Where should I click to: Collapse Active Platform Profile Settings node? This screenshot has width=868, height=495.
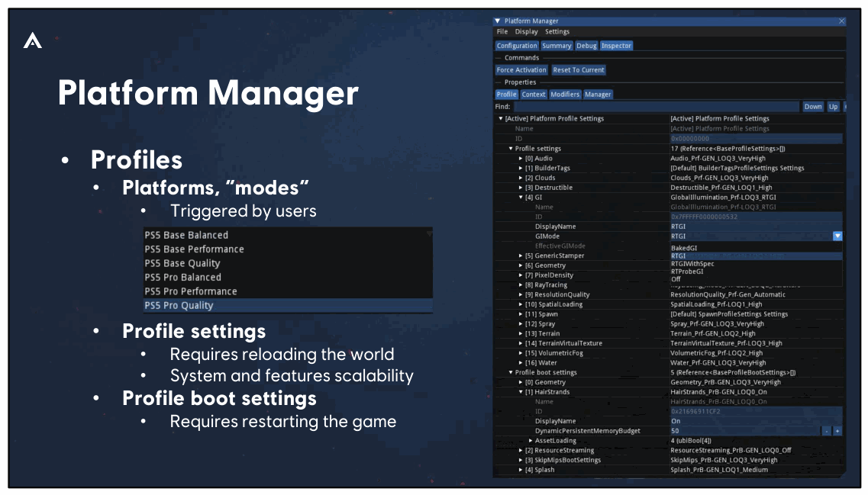click(501, 119)
